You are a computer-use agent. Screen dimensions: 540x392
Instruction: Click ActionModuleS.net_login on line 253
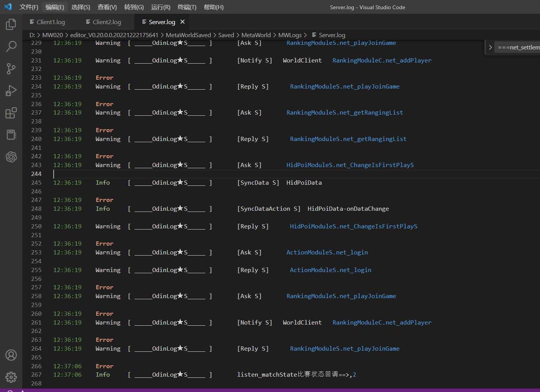click(327, 253)
